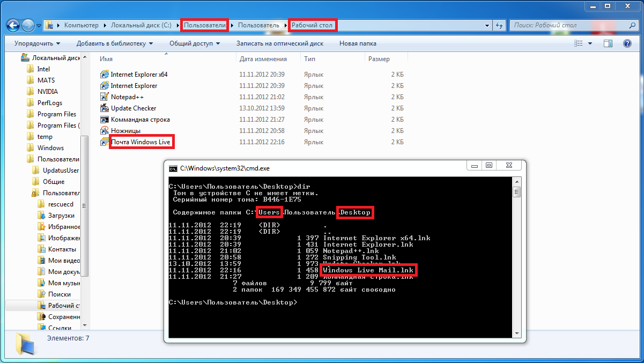
Task: Select the Командная строка shortcut
Action: pos(140,120)
